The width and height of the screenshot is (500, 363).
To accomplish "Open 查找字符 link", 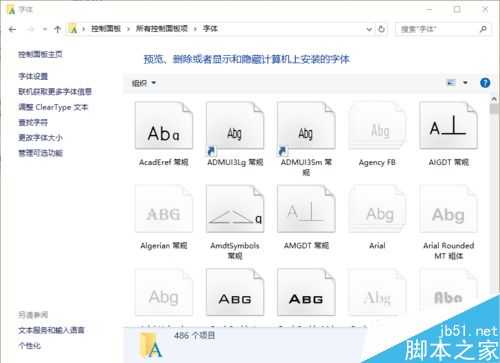I will pyautogui.click(x=33, y=122).
